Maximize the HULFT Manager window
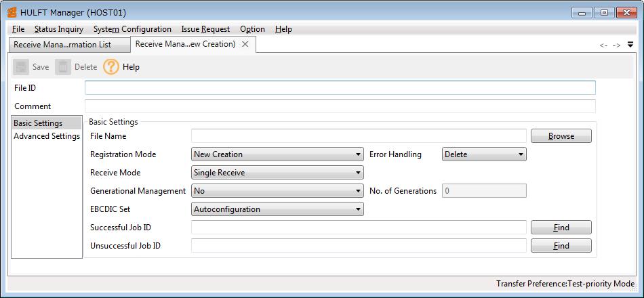This screenshot has width=644, height=298. (x=604, y=13)
